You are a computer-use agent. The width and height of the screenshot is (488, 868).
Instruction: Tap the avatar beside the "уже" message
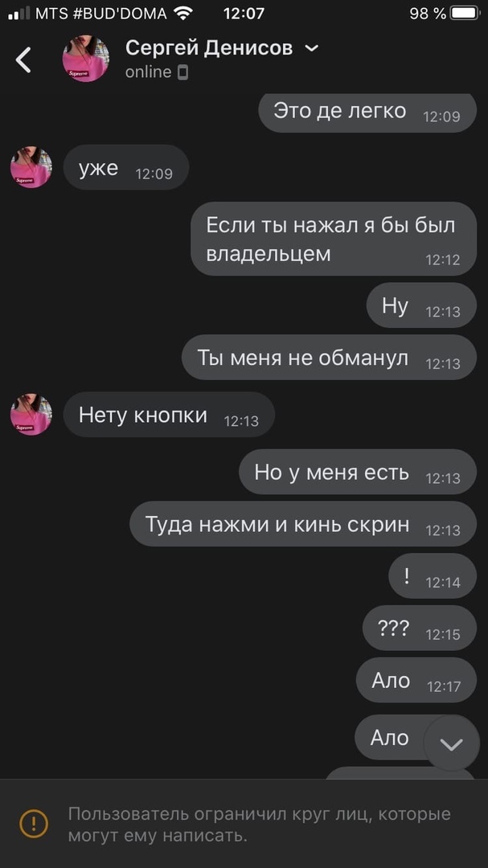[31, 167]
